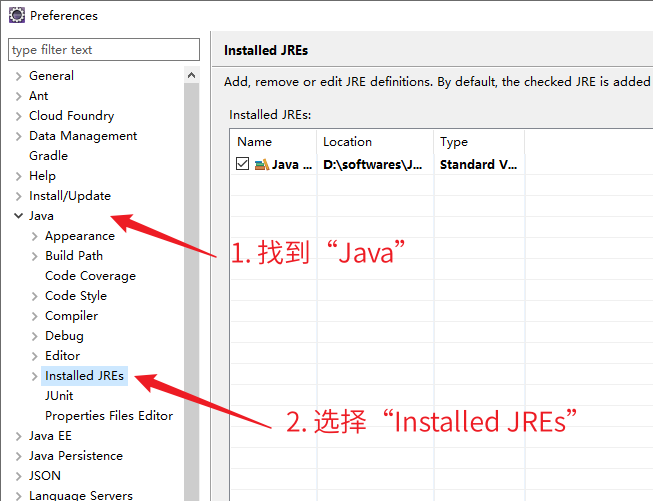Expand the Java EE node

(x=19, y=436)
